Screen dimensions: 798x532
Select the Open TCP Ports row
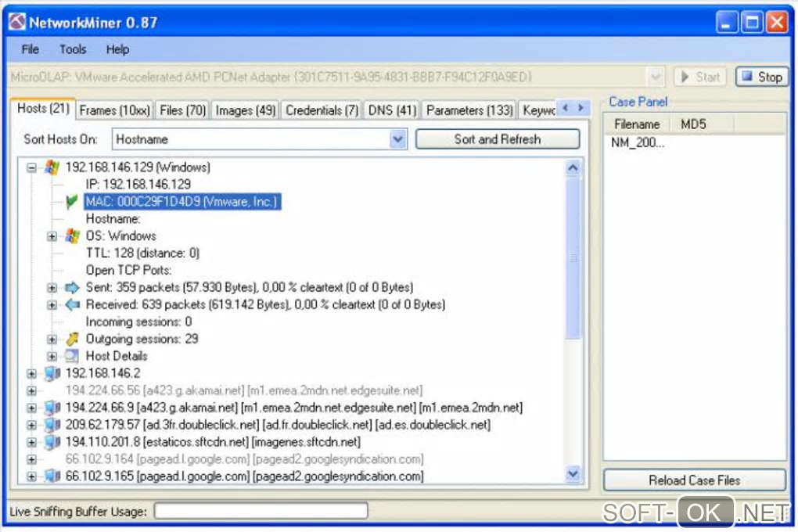[128, 271]
